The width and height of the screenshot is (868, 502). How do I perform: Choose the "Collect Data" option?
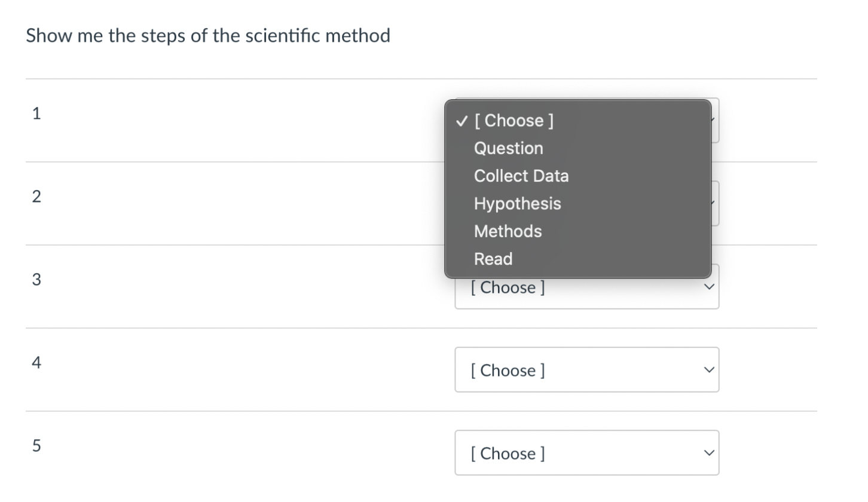[521, 176]
